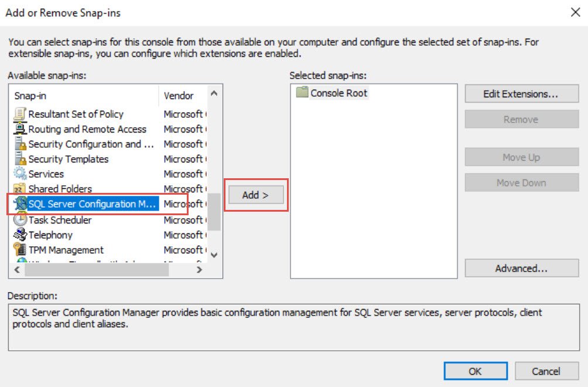Click Microsoft vendor cell for Security Templates row
This screenshot has width=588, height=387.
[184, 159]
